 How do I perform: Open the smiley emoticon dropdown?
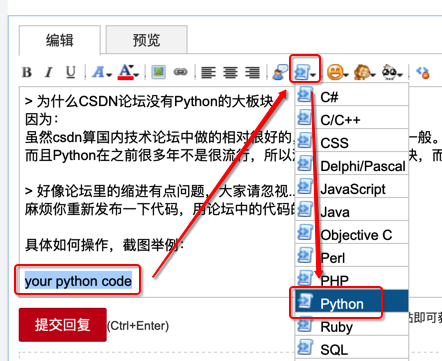337,72
